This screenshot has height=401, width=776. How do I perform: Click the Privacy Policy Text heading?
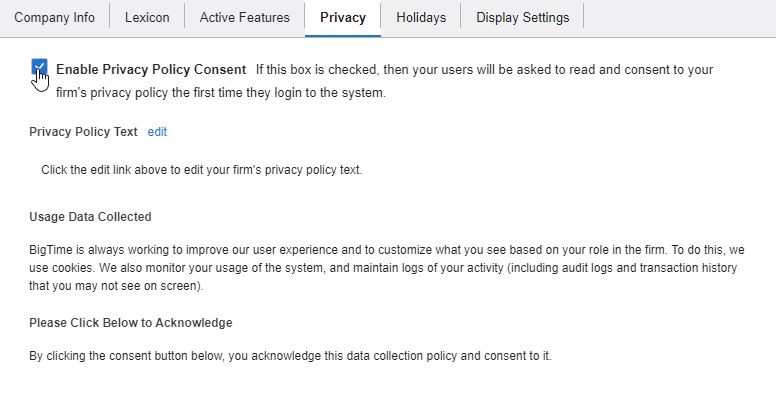click(x=84, y=131)
